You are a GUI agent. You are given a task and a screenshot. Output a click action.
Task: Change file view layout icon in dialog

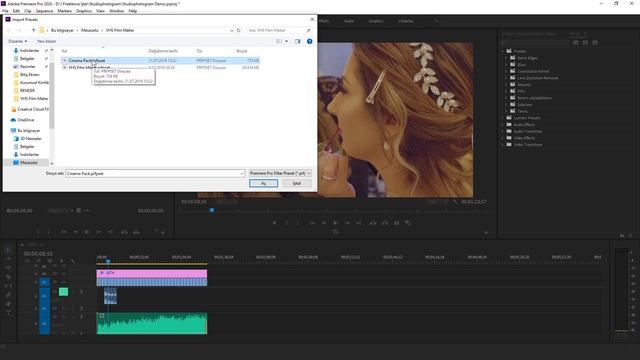279,41
